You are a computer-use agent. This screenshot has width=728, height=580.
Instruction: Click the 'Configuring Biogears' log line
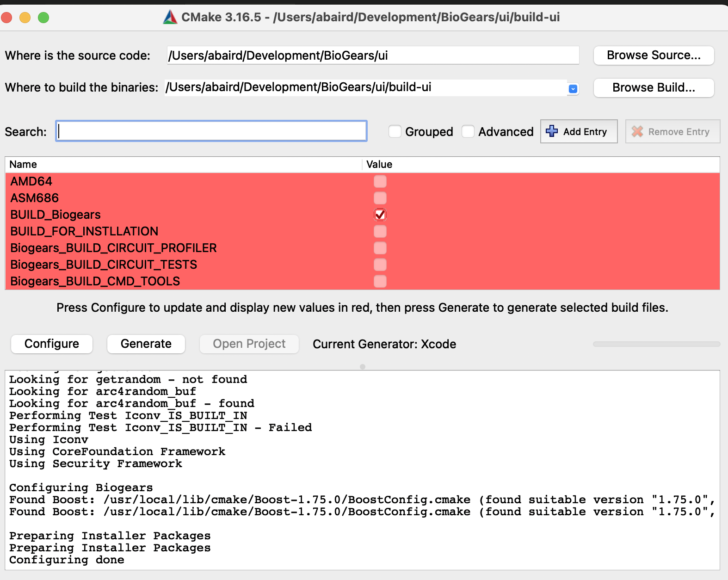tap(81, 488)
